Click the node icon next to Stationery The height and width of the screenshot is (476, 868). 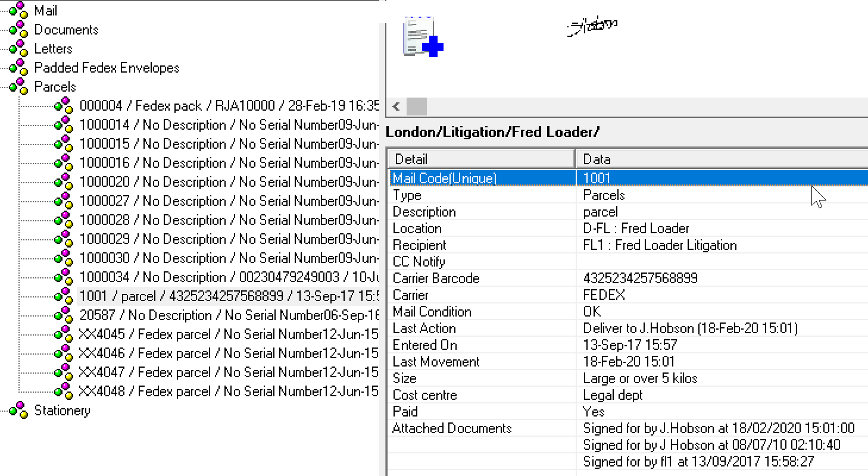click(x=18, y=410)
